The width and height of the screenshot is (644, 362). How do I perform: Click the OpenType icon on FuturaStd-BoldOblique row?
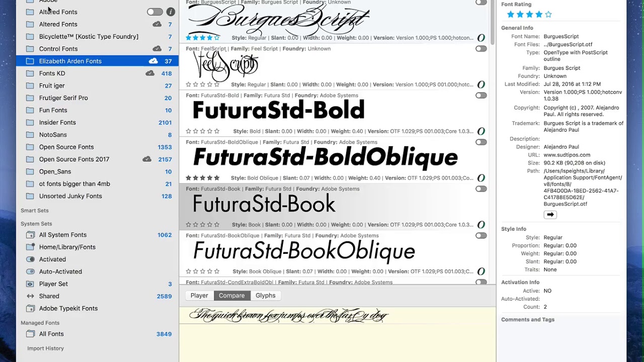pyautogui.click(x=481, y=178)
